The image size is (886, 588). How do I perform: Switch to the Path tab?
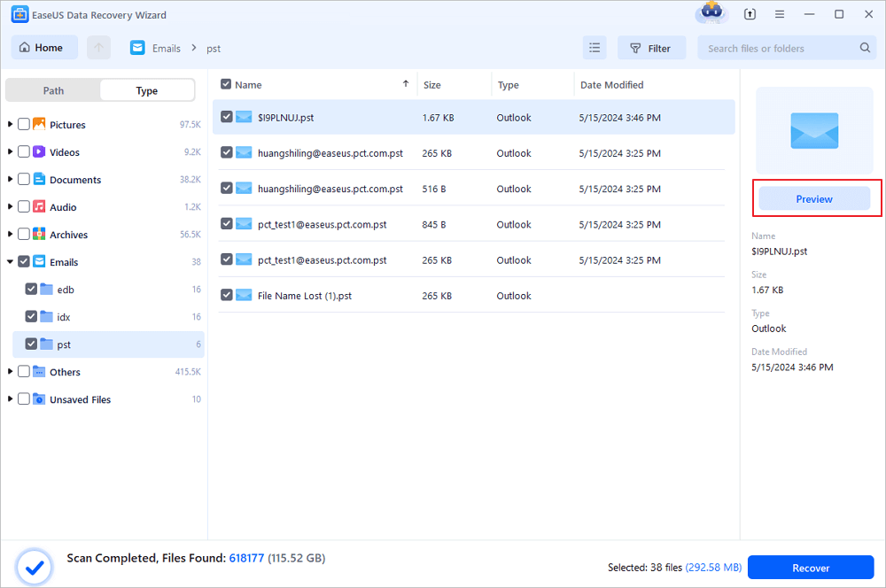pos(53,90)
